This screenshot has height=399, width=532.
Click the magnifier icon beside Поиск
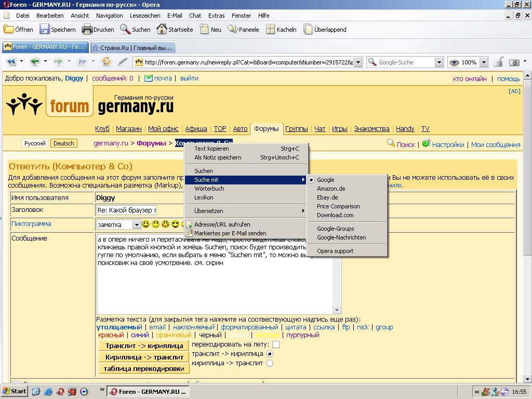[391, 143]
